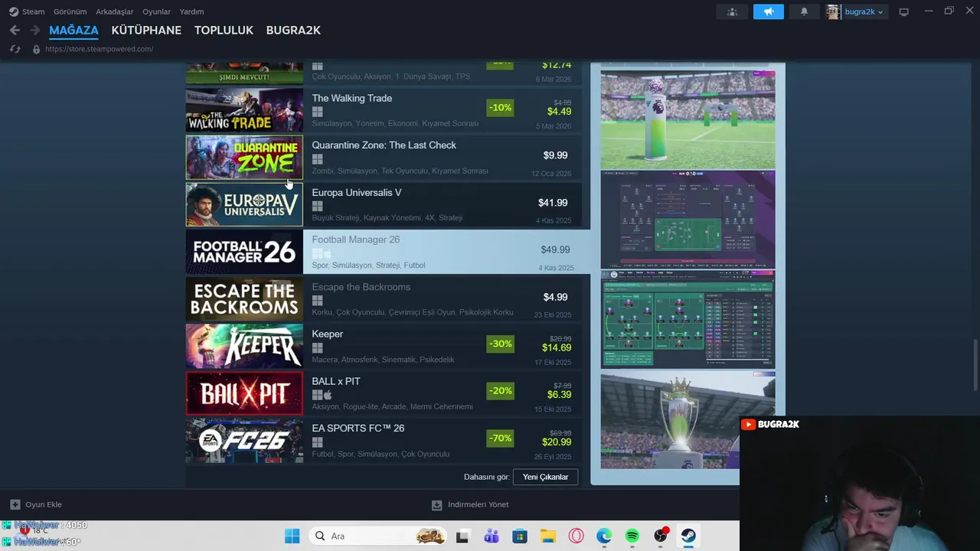Open The Walking Trade game listing

pos(384,110)
